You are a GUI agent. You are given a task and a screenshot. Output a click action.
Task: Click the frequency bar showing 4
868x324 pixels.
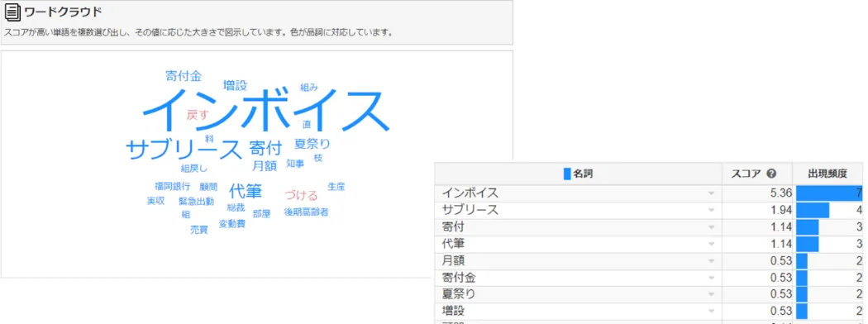pyautogui.click(x=812, y=211)
